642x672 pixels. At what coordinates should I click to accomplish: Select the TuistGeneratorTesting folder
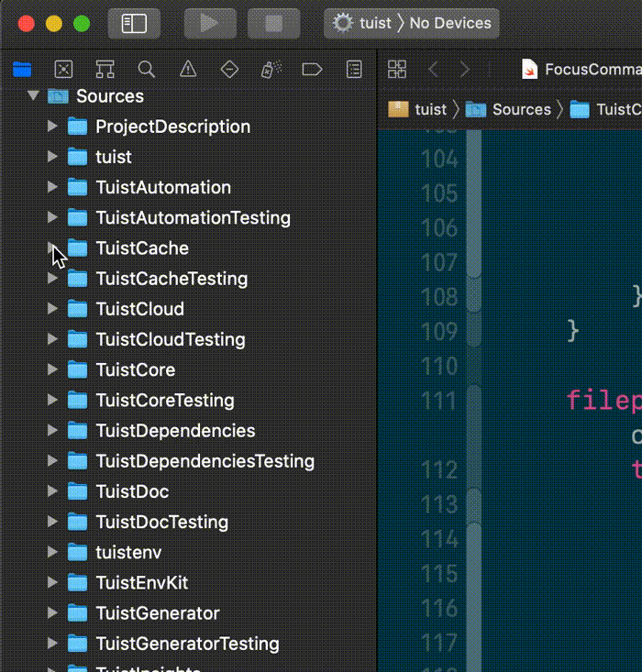coord(189,644)
